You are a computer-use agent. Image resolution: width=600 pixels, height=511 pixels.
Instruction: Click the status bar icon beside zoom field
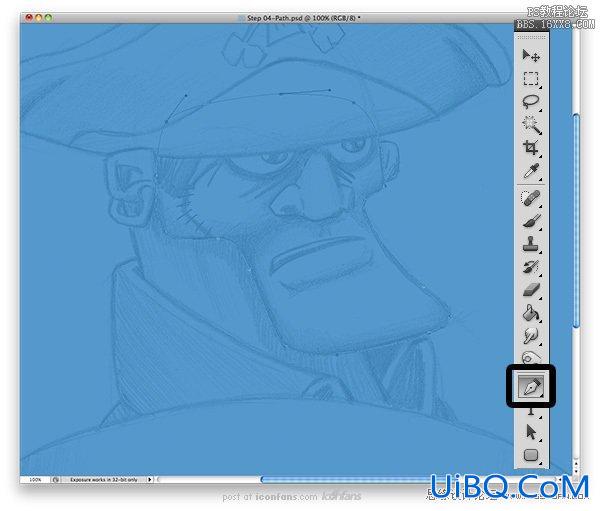click(56, 479)
